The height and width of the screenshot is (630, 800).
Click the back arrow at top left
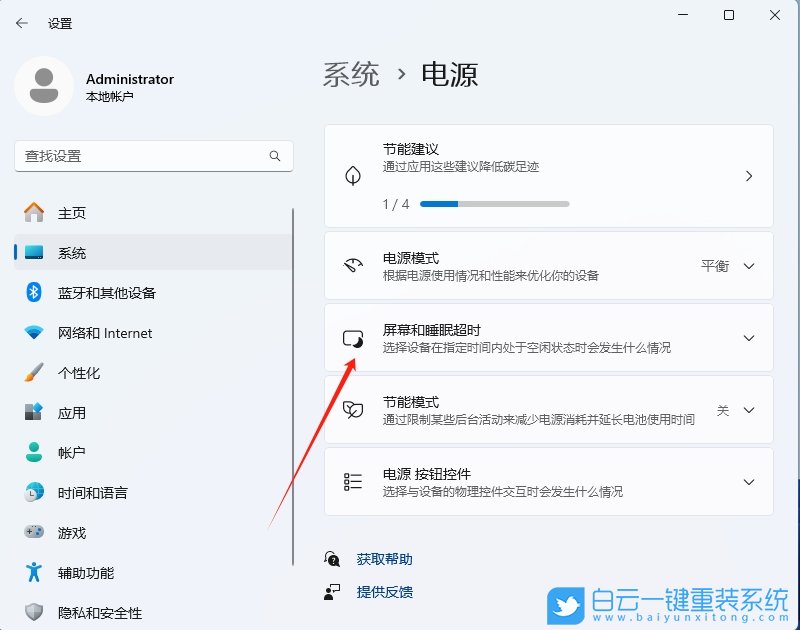(x=22, y=22)
